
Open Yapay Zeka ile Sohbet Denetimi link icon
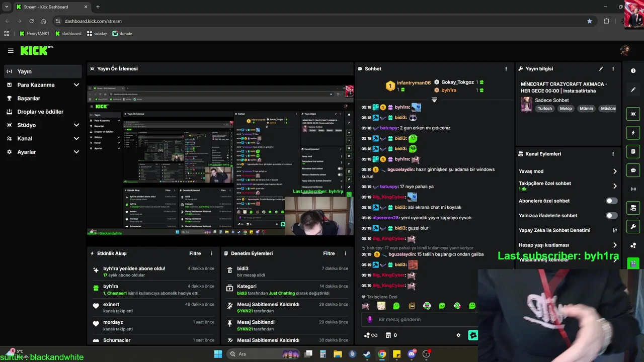[x=615, y=230]
